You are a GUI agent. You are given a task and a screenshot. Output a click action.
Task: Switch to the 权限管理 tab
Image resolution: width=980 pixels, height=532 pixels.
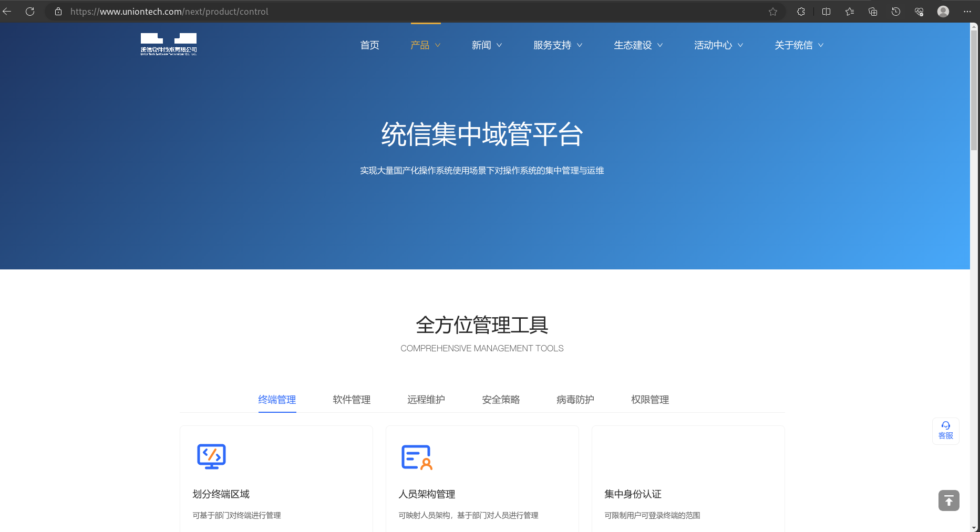(650, 400)
